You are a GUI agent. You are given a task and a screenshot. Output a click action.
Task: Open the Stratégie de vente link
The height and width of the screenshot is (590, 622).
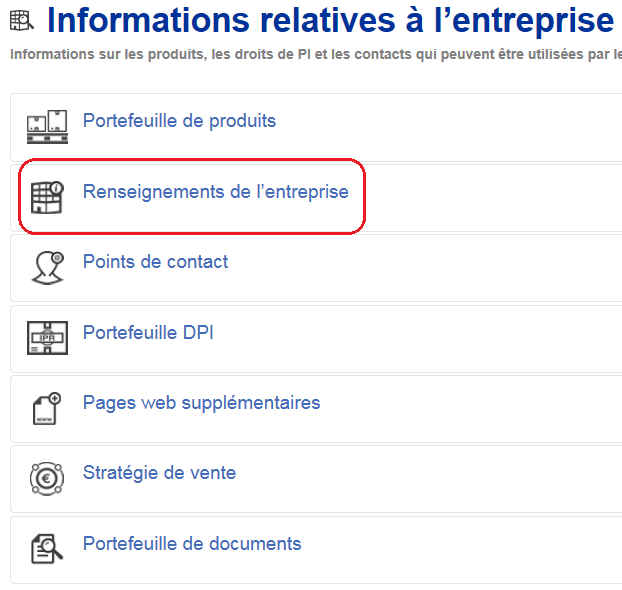click(159, 473)
